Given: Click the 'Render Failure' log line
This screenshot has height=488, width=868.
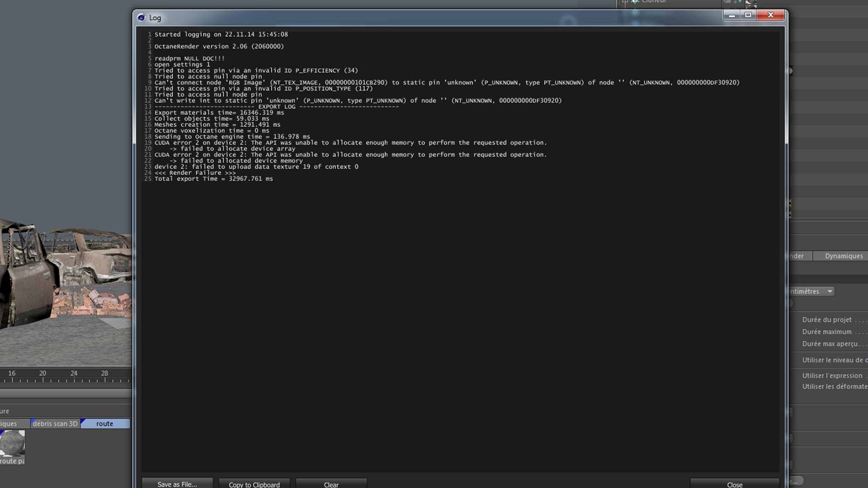Looking at the screenshot, I should point(195,173).
